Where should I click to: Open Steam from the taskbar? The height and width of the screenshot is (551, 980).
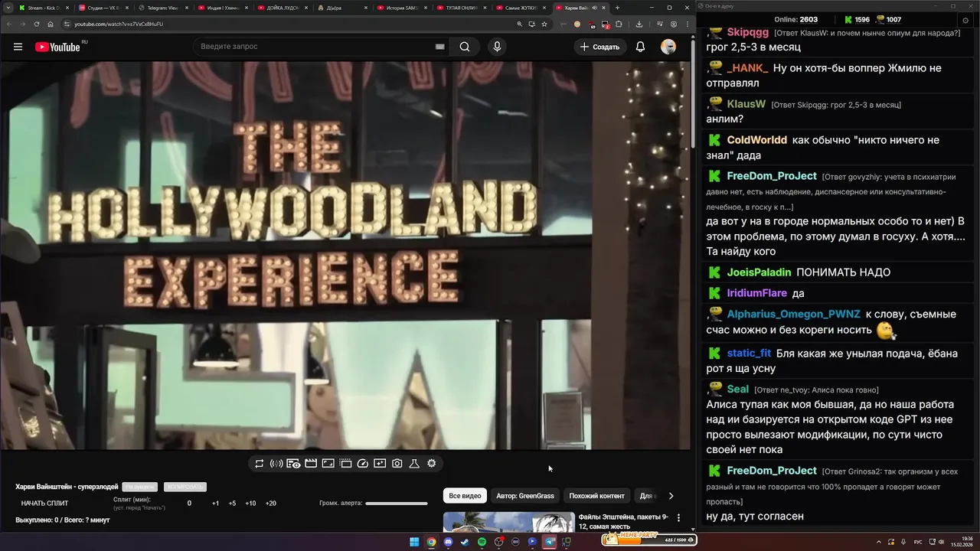(465, 542)
